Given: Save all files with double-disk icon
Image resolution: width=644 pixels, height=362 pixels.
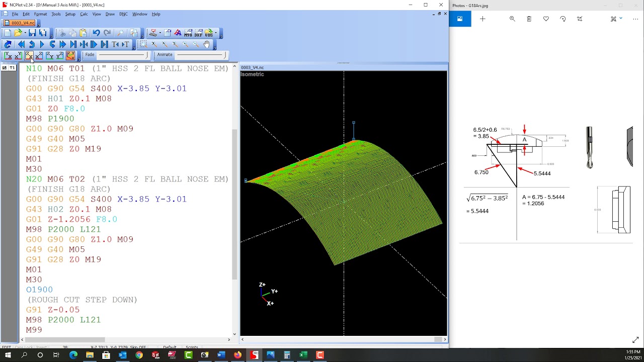Looking at the screenshot, I should 43,33.
